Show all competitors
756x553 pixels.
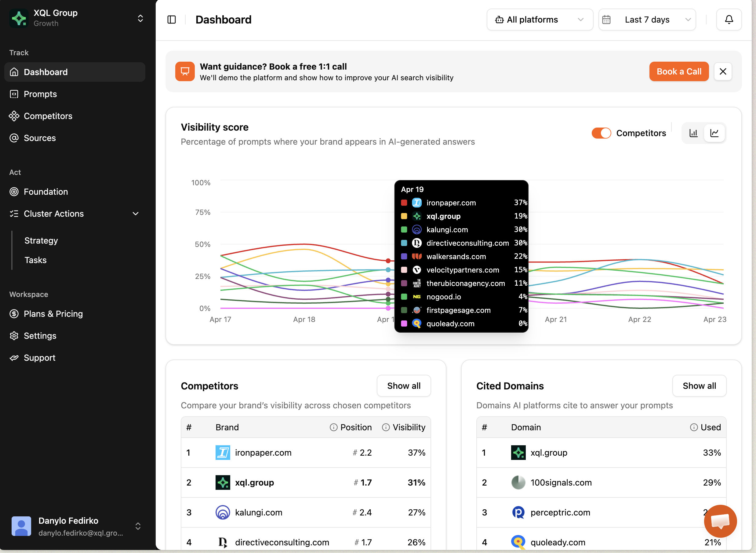tap(404, 386)
